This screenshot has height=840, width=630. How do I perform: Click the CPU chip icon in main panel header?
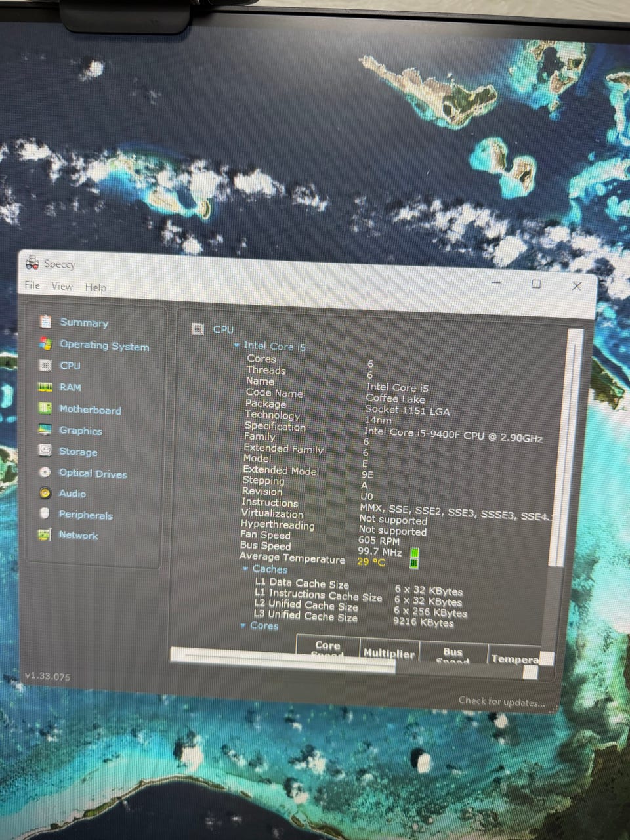coord(198,329)
